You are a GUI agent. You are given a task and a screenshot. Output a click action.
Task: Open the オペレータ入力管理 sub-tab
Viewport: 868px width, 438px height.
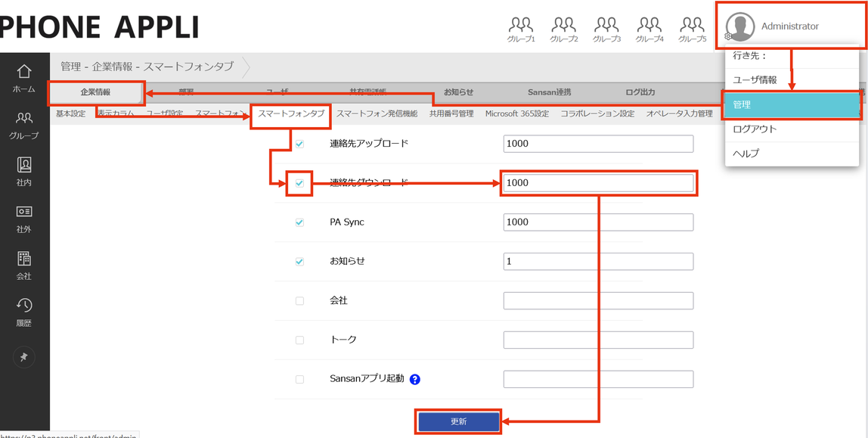(679, 113)
